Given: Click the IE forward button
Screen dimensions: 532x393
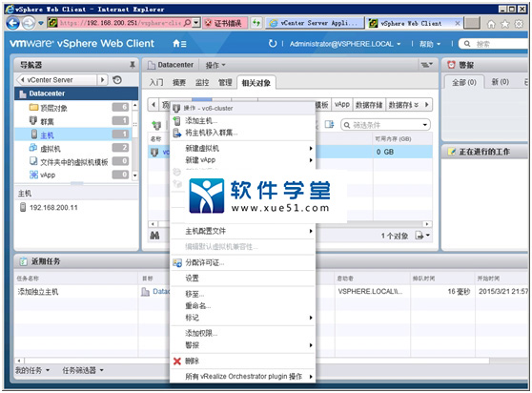Looking at the screenshot, I should tap(29, 23).
